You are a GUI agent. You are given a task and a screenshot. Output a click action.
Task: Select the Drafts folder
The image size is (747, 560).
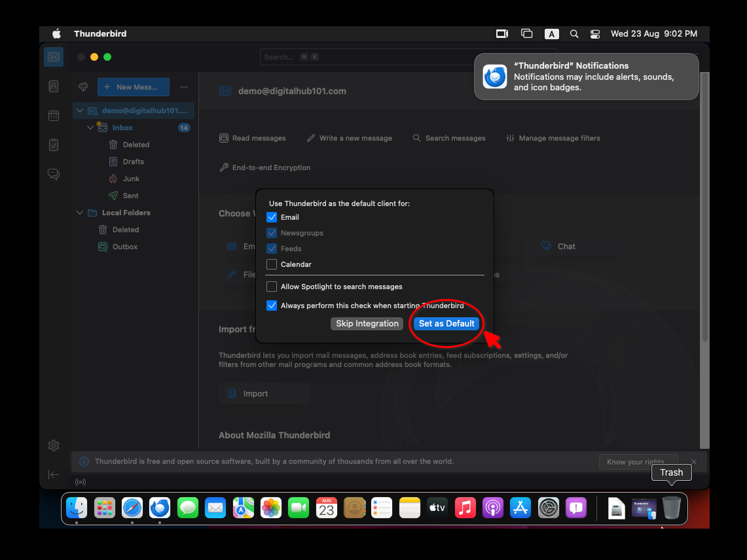tap(134, 162)
